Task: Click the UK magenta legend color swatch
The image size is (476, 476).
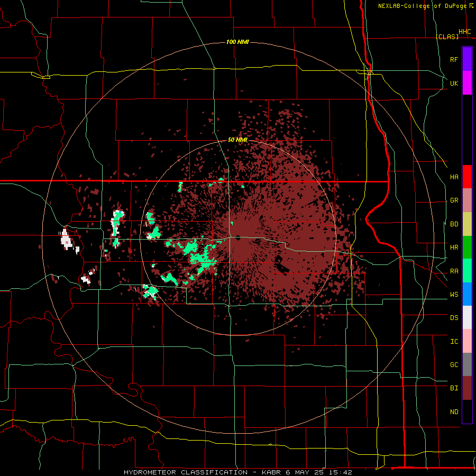Action: click(x=467, y=83)
